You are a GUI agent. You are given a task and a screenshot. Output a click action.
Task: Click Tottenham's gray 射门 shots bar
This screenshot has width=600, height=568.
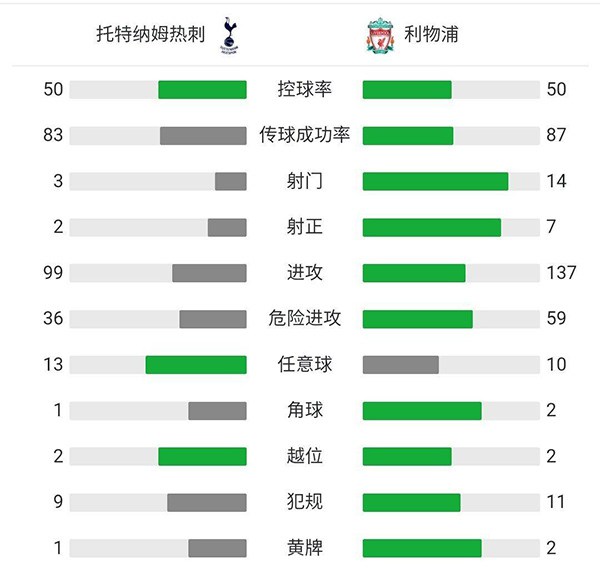coord(230,181)
